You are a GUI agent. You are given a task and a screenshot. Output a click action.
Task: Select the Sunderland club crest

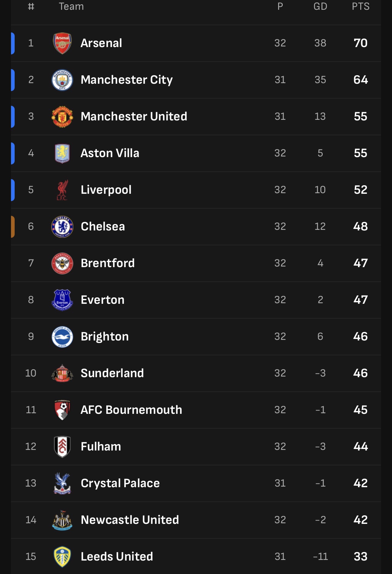pos(62,373)
